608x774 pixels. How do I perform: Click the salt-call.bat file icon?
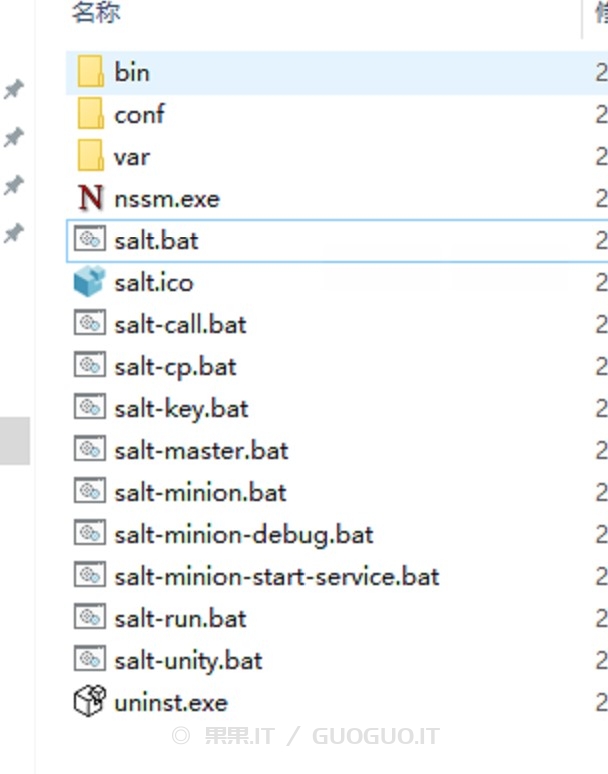[90, 324]
